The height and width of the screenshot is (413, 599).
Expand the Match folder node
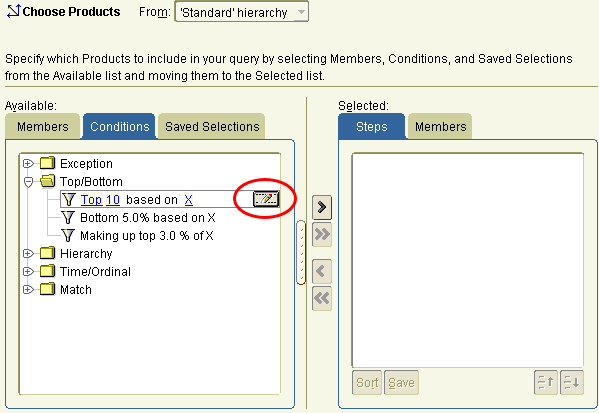click(x=28, y=290)
